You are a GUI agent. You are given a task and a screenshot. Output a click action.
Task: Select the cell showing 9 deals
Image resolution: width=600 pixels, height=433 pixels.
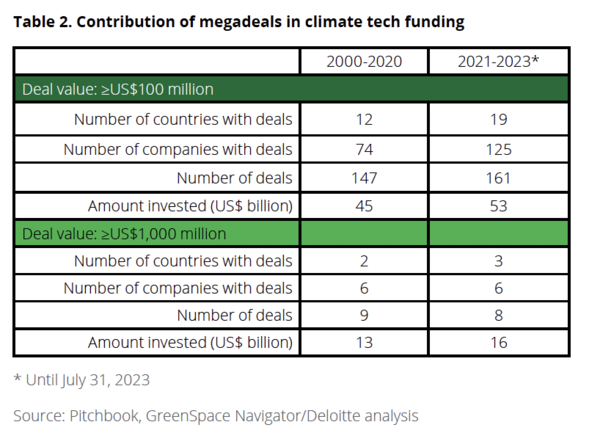pos(364,315)
